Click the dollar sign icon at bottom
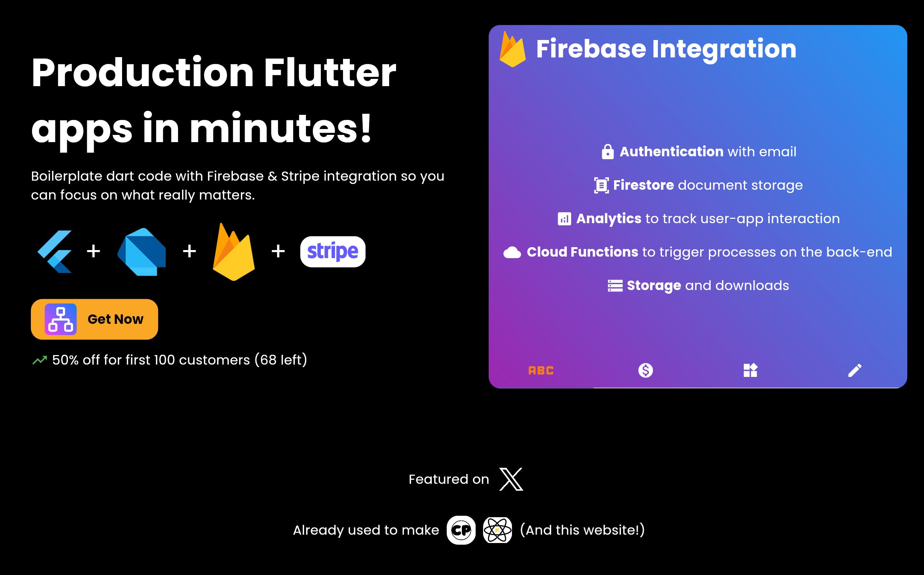The image size is (924, 575). (645, 370)
